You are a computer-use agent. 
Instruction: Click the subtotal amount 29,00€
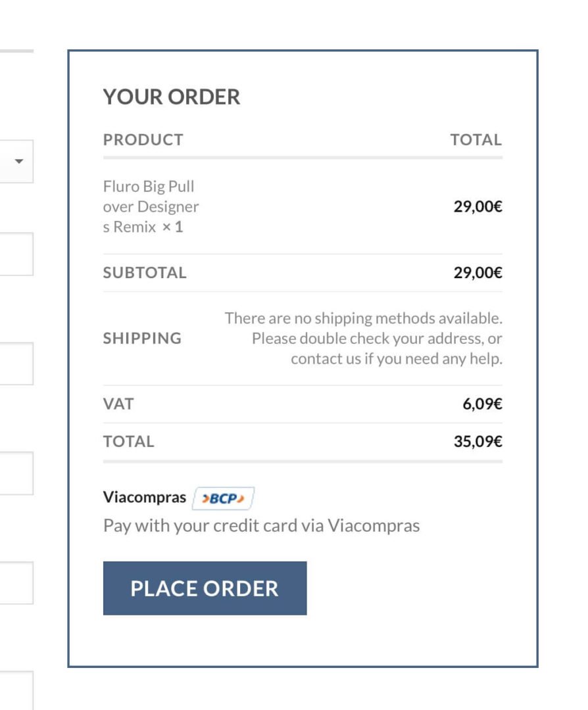click(478, 273)
